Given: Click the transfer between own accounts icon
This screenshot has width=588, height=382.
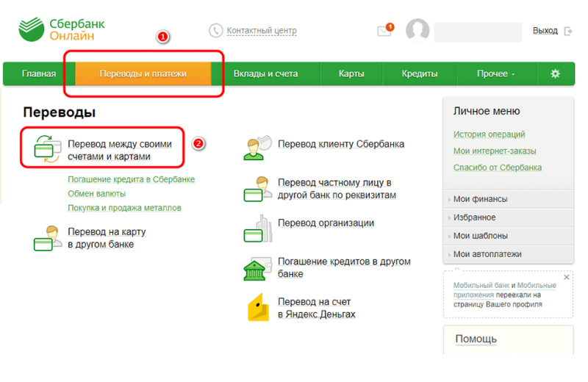Looking at the screenshot, I should (48, 150).
